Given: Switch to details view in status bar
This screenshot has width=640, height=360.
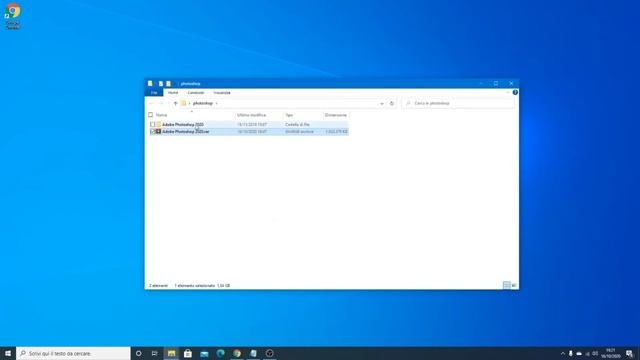Looking at the screenshot, I should click(x=507, y=285).
